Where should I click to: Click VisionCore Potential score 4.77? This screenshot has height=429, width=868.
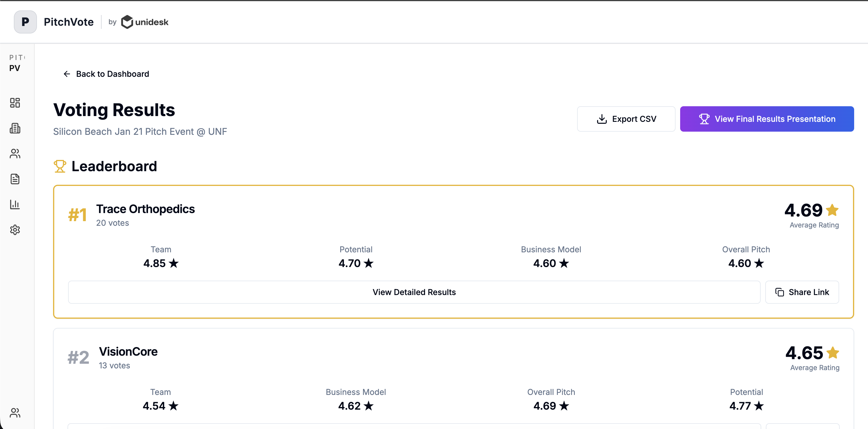click(x=746, y=406)
